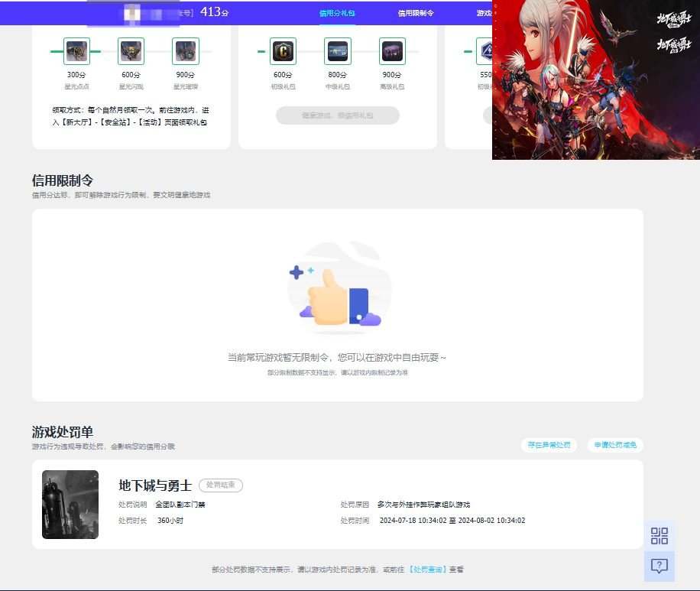The width and height of the screenshot is (700, 591).
Task: Click the 360小时 penalty duration value
Action: [x=170, y=521]
